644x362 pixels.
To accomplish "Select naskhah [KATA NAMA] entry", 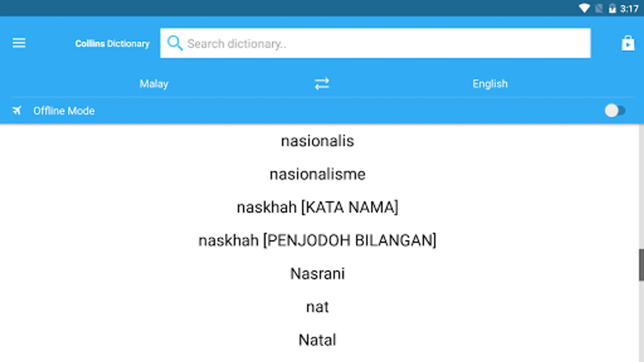I will 318,207.
